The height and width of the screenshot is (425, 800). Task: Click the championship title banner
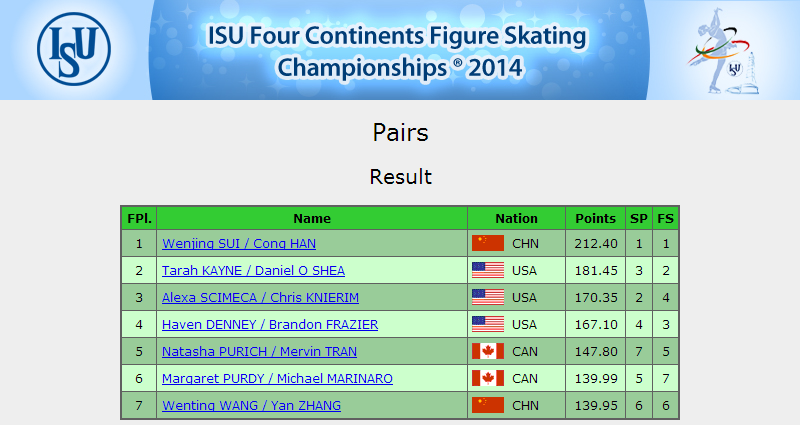pos(398,50)
